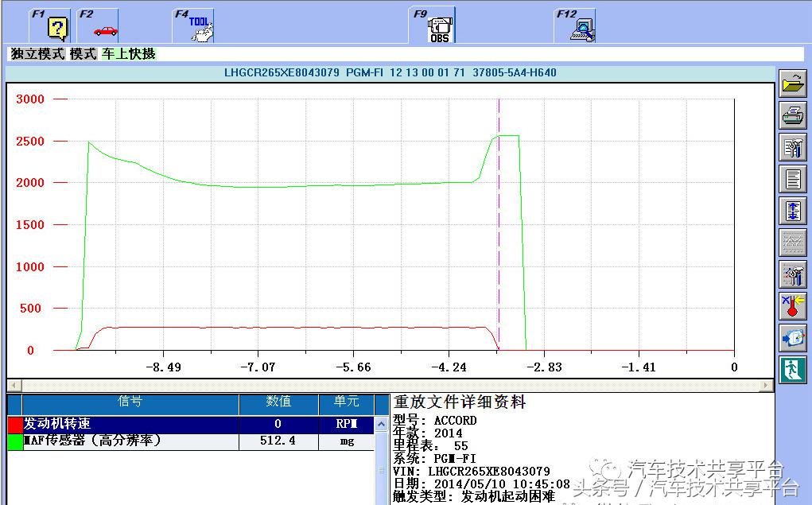812x505 pixels.
Task: Click the 系统: PGM-FI line
Action: pos(434,458)
